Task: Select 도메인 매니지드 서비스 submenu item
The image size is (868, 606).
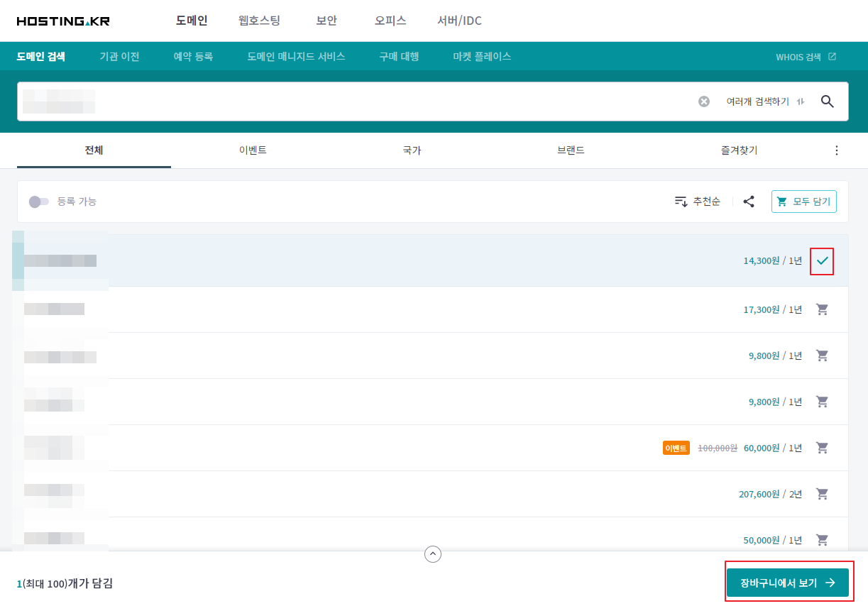Action: point(296,57)
